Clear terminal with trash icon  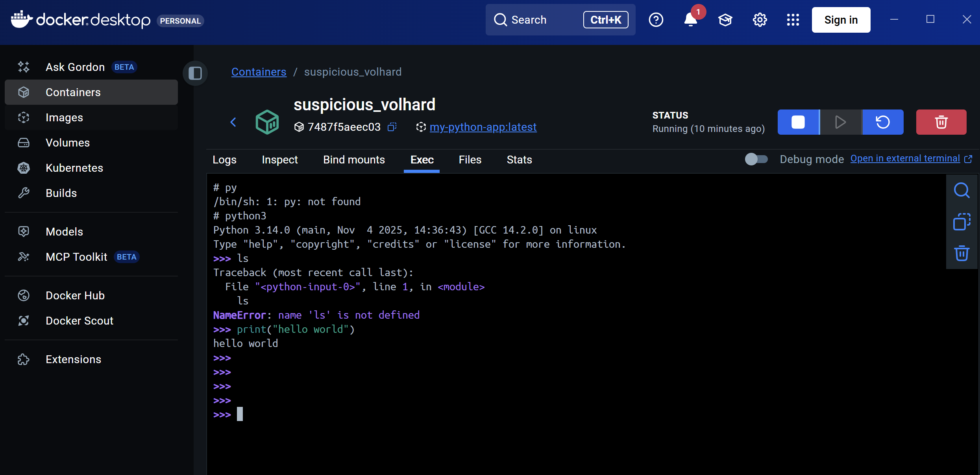pyautogui.click(x=962, y=253)
